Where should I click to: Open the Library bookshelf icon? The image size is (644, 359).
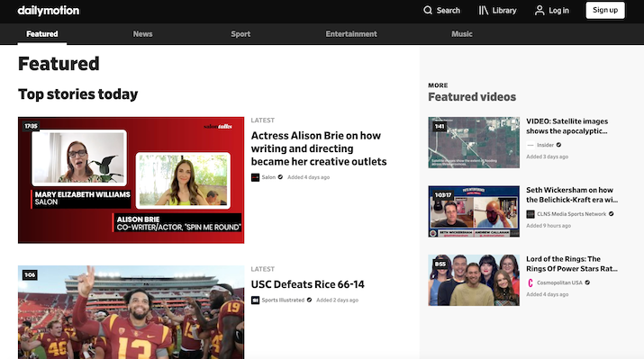click(484, 10)
